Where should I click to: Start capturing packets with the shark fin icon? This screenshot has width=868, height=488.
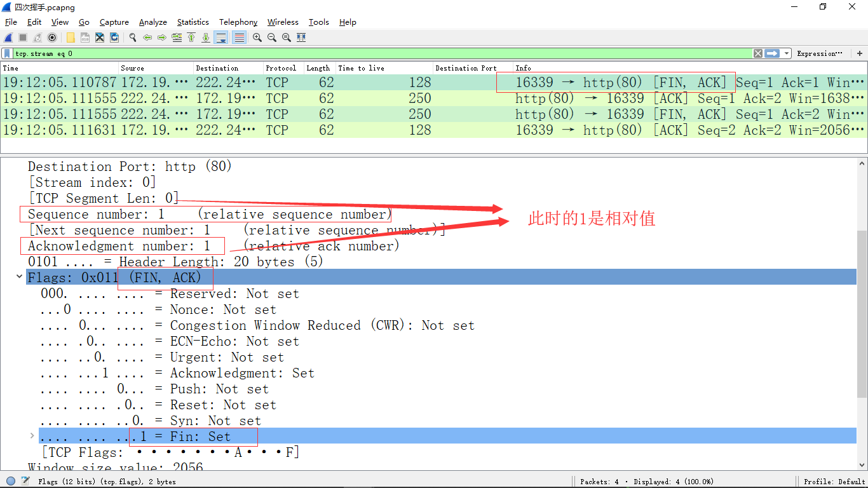[9, 37]
